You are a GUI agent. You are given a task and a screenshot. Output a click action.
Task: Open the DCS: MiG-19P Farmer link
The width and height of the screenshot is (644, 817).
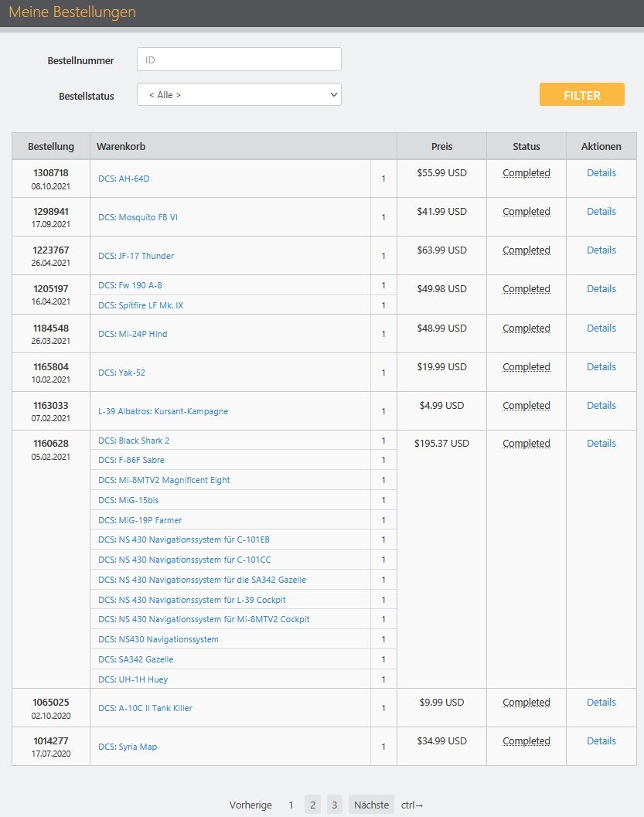click(x=140, y=520)
